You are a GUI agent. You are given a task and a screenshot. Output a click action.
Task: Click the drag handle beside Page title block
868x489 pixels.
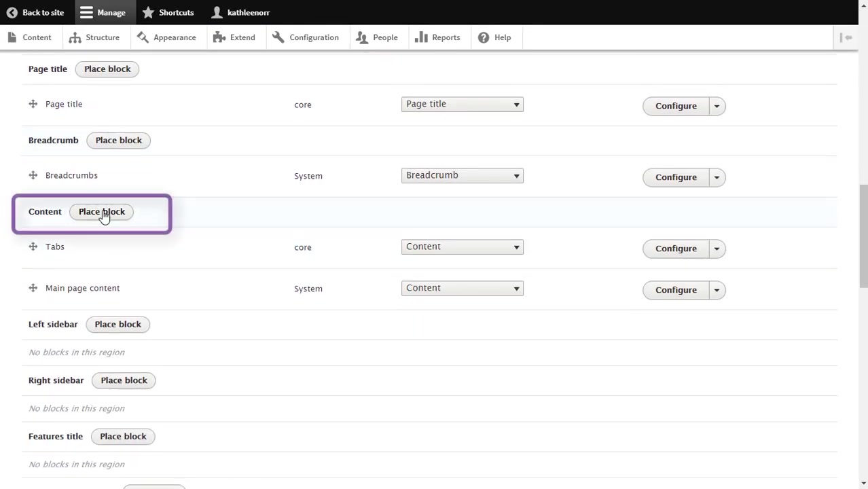33,104
